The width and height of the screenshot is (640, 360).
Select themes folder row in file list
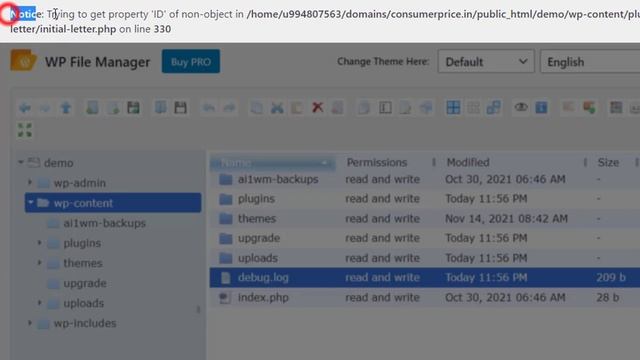(x=424, y=219)
